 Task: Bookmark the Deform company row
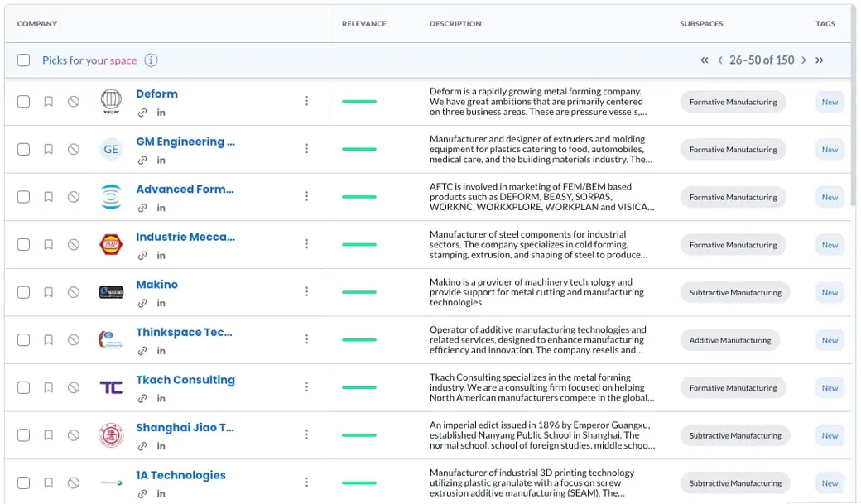coord(49,102)
